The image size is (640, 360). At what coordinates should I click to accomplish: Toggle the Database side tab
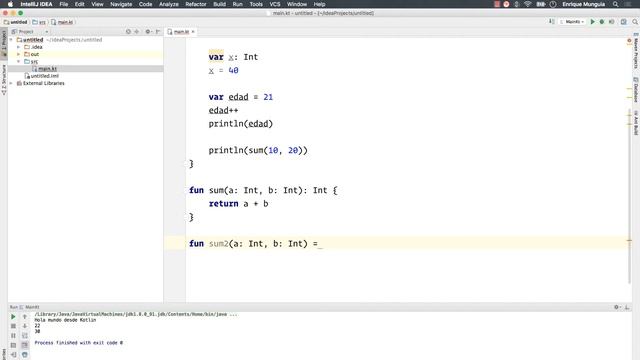(636, 90)
